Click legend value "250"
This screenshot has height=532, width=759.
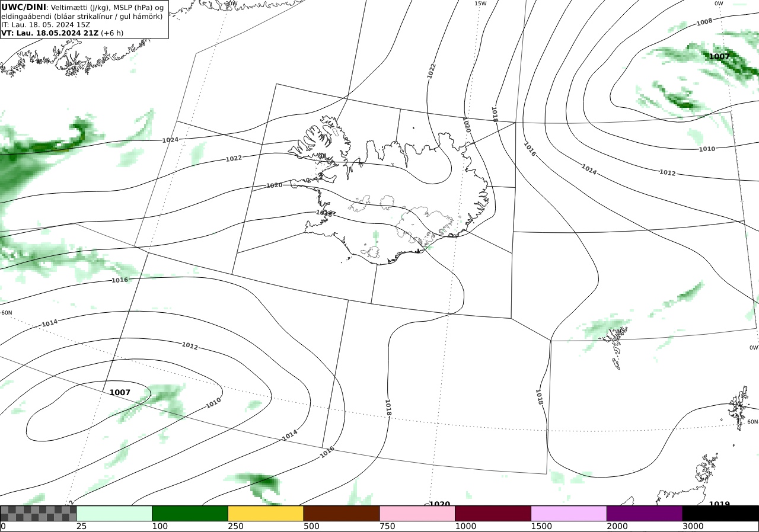pos(235,526)
